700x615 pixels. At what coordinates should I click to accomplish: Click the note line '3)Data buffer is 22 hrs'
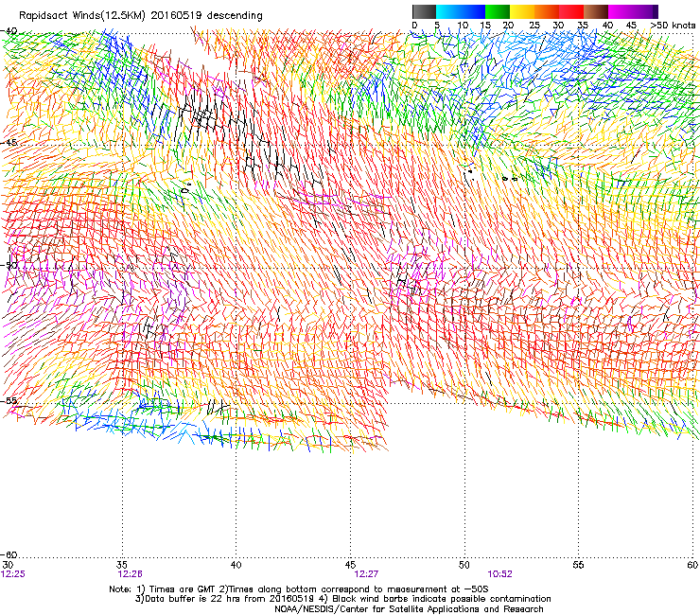(x=342, y=599)
